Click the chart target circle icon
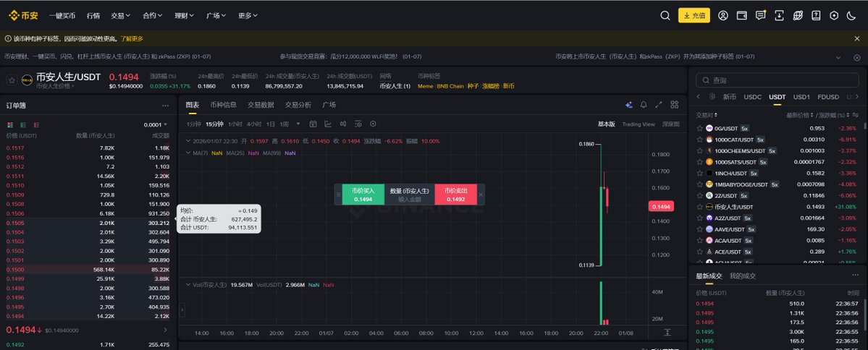The width and height of the screenshot is (868, 350). coord(373,124)
